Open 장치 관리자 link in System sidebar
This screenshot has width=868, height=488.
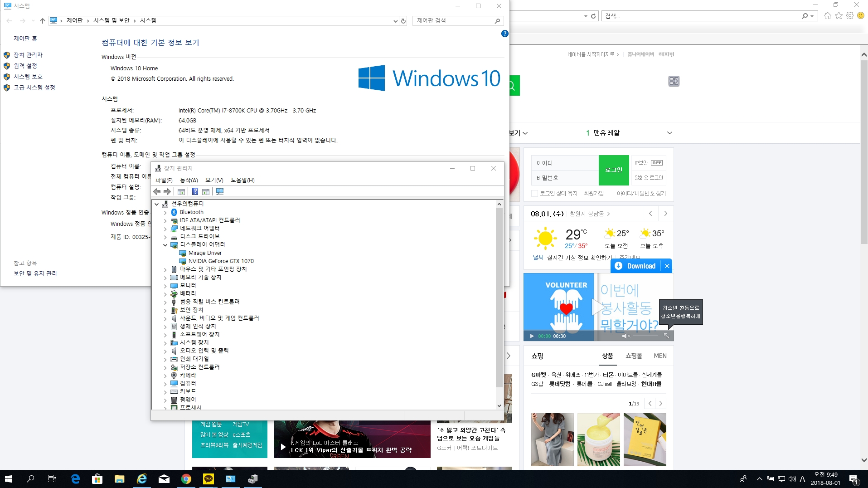tap(28, 55)
